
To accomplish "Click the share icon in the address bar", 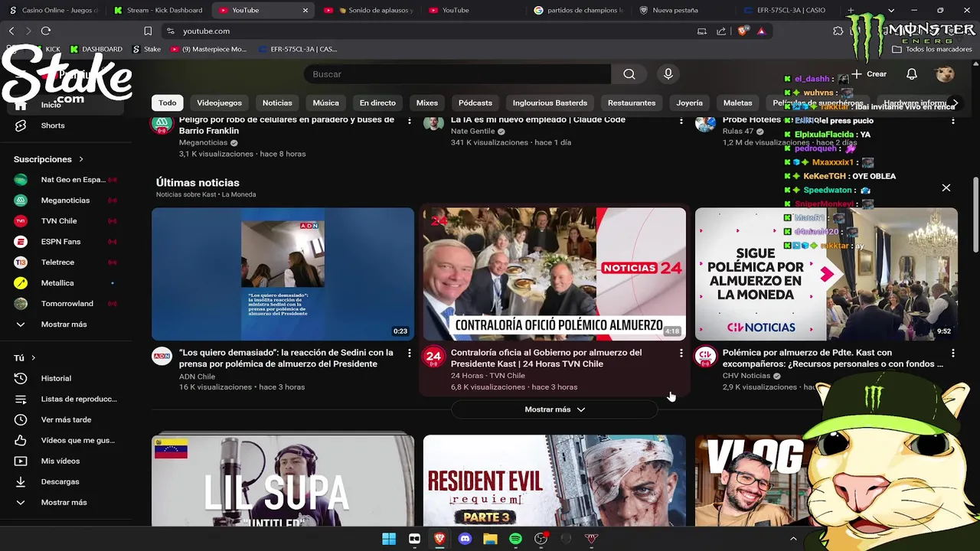I will (x=721, y=31).
